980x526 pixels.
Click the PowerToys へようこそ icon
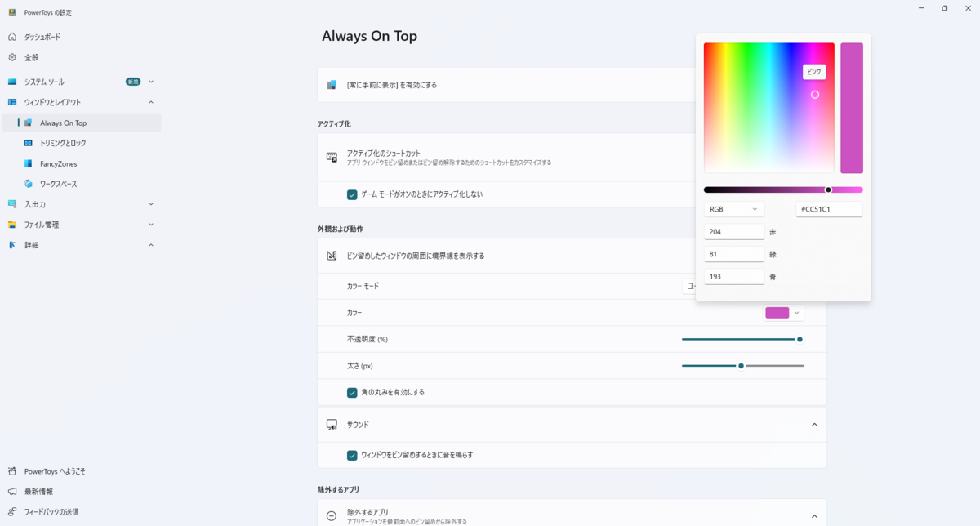click(12, 471)
